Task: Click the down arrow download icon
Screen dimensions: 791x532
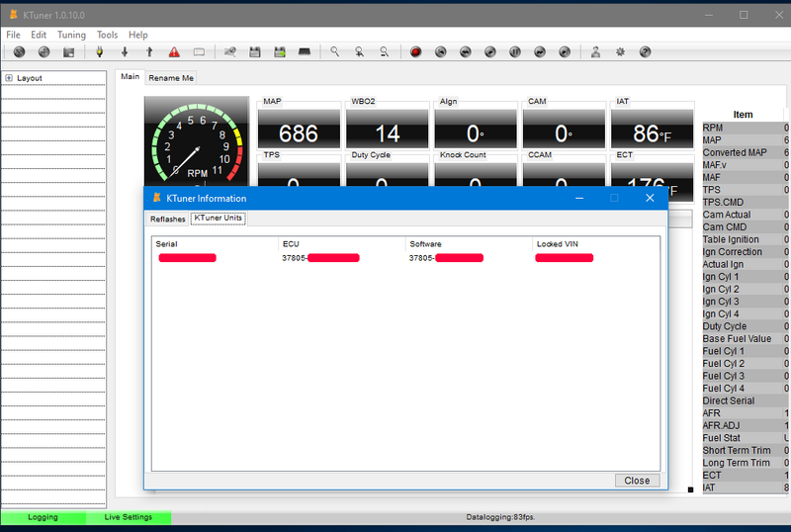Action: pyautogui.click(x=125, y=51)
